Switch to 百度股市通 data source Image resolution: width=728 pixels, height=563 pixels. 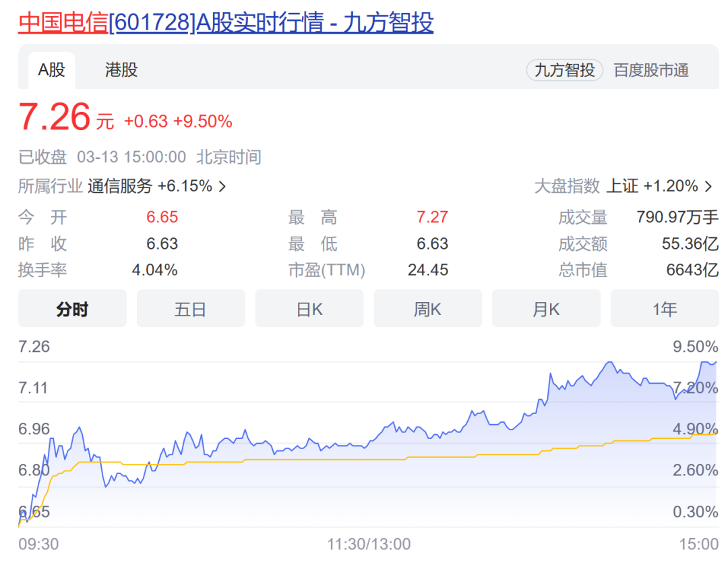coord(651,70)
